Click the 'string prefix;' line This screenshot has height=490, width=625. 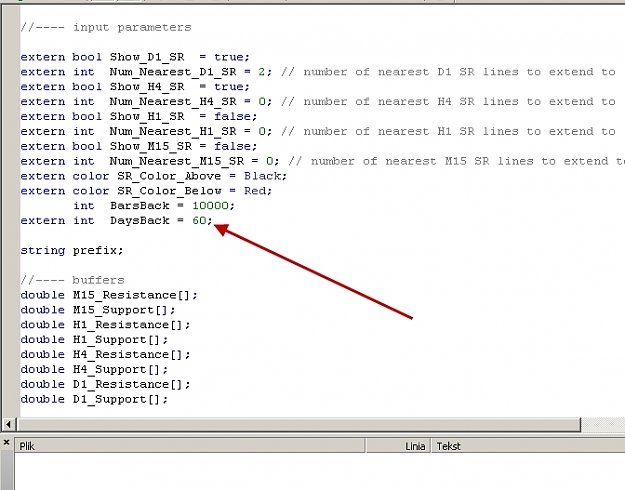pyautogui.click(x=72, y=250)
